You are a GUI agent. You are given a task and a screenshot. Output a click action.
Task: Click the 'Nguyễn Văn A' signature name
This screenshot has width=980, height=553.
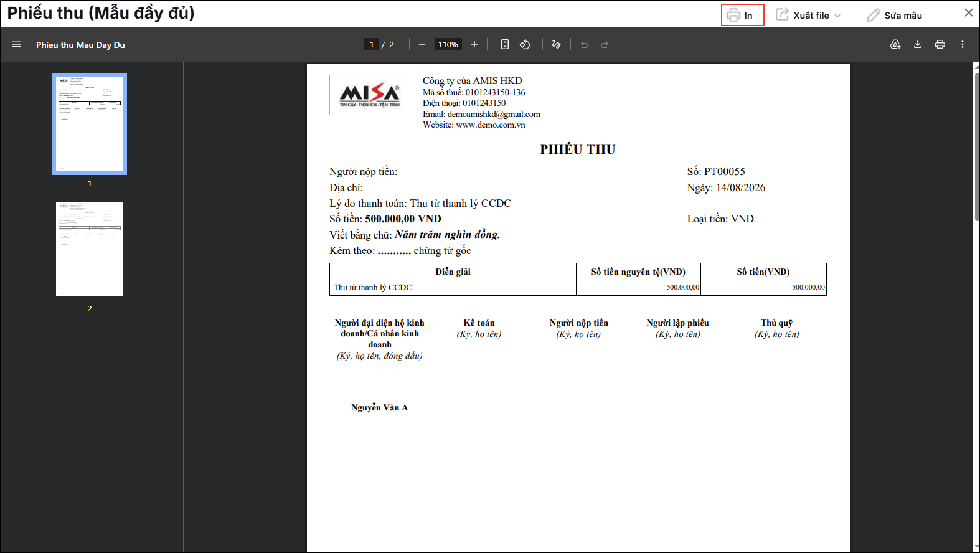(379, 407)
